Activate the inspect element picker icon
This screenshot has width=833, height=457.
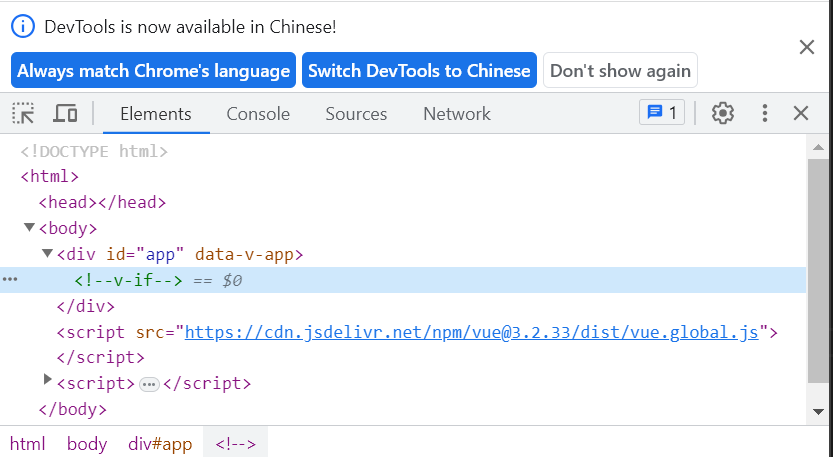pos(23,113)
